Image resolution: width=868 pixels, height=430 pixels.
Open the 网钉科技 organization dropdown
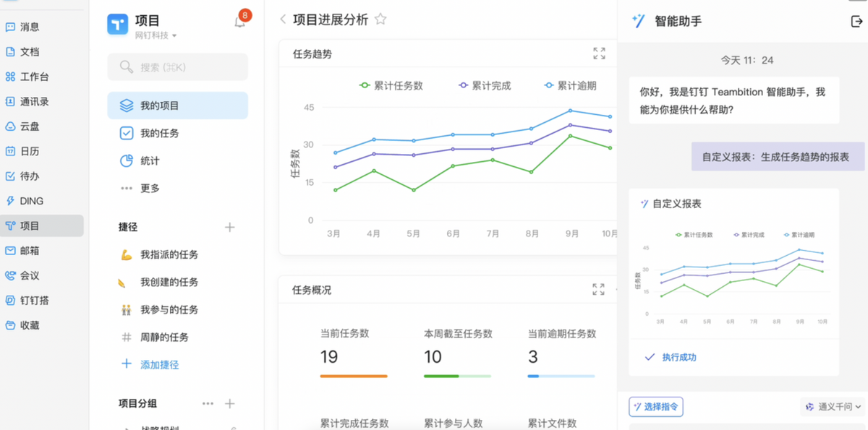pos(156,35)
